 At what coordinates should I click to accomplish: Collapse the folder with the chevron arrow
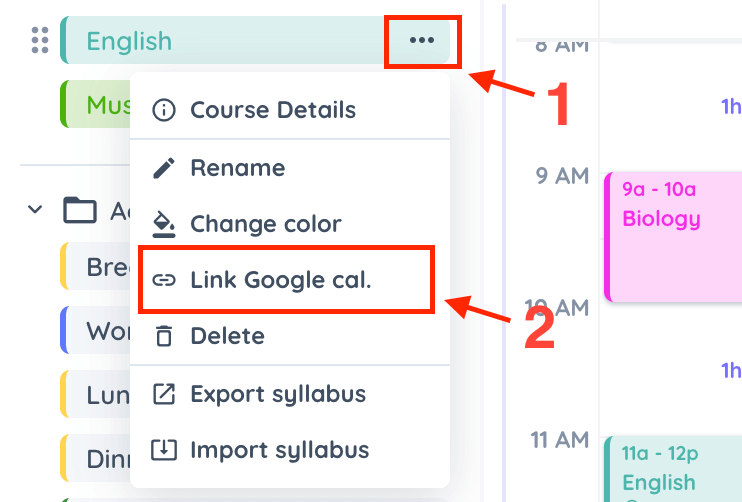click(35, 209)
